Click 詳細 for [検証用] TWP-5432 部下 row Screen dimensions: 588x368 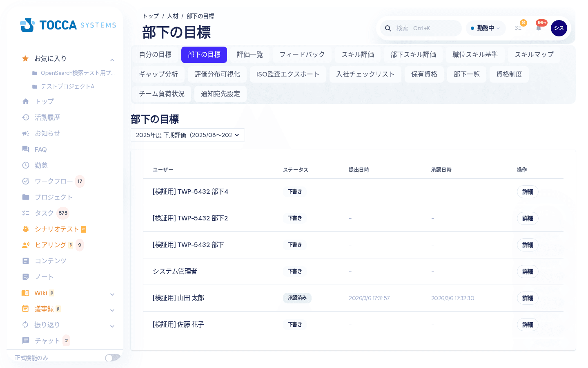coord(528,245)
